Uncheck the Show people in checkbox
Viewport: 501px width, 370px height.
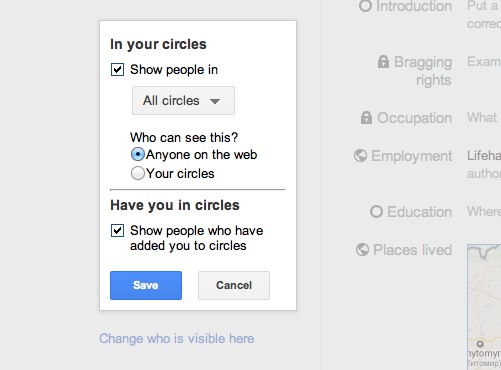pos(117,70)
